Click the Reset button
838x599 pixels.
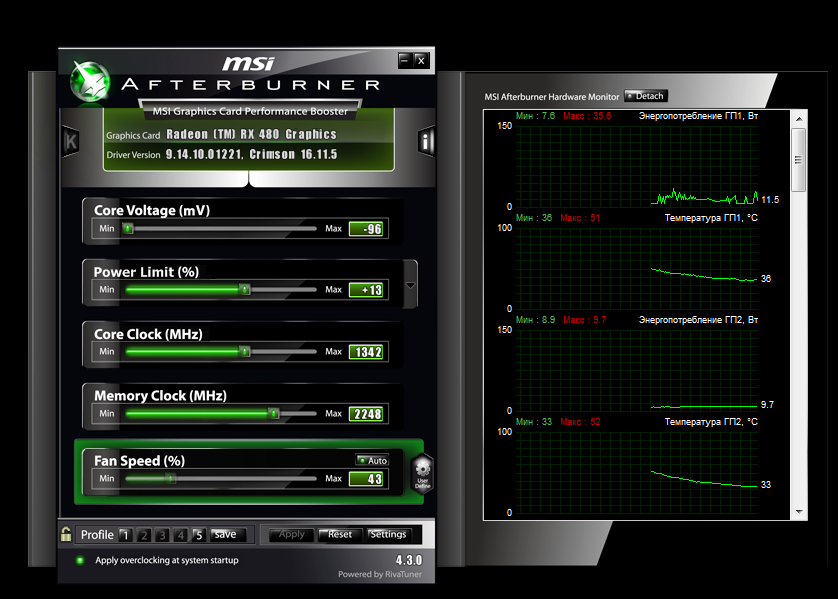pos(340,534)
